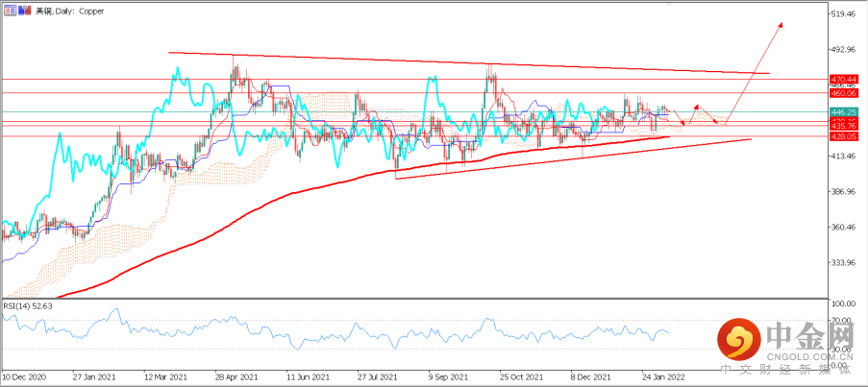Click the Depth of Market icon
The image size is (868, 387).
tap(25, 11)
